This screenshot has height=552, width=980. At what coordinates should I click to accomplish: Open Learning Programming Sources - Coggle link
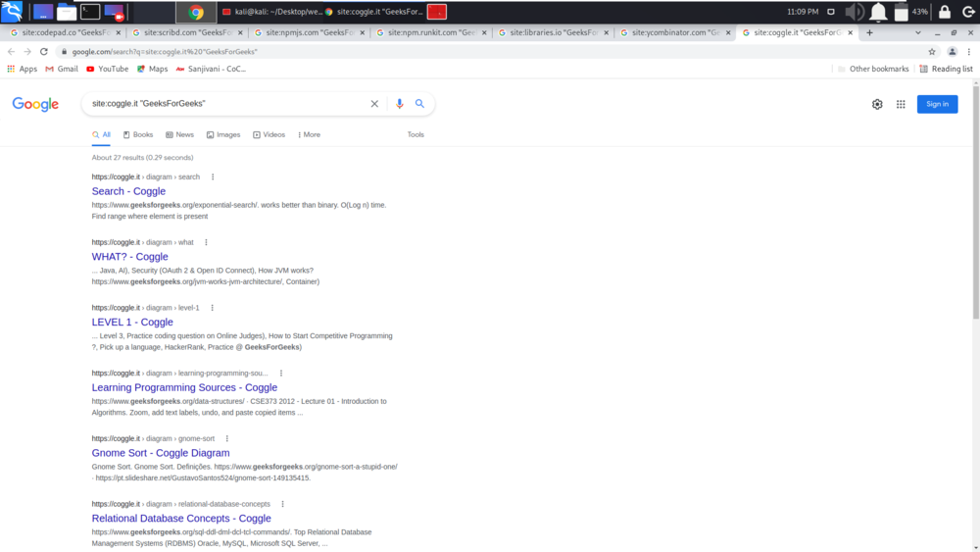[x=184, y=387]
